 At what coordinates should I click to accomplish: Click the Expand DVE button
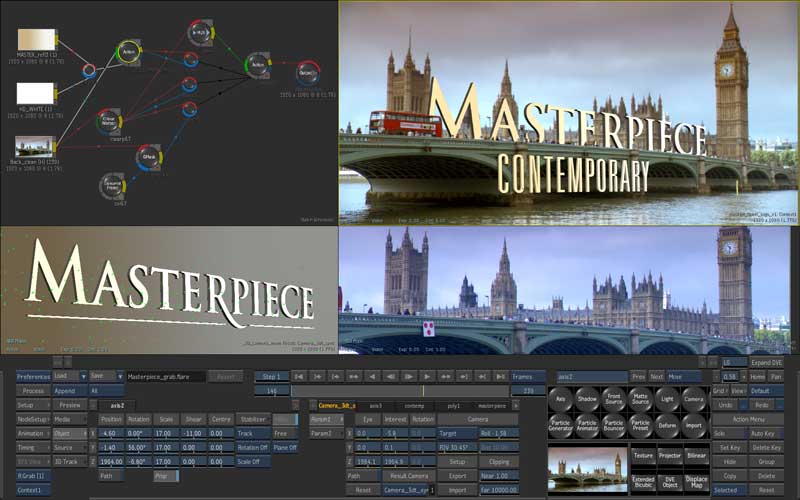[x=766, y=362]
